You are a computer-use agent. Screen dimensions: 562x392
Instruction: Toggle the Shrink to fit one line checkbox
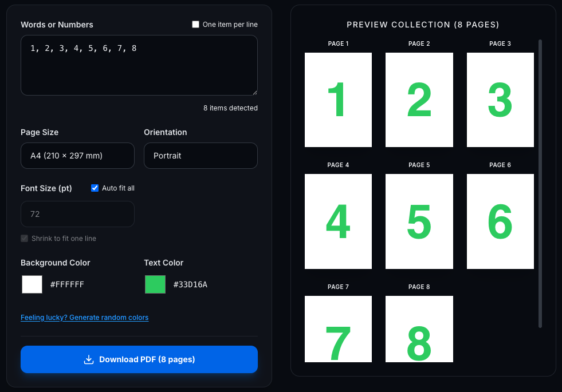25,239
